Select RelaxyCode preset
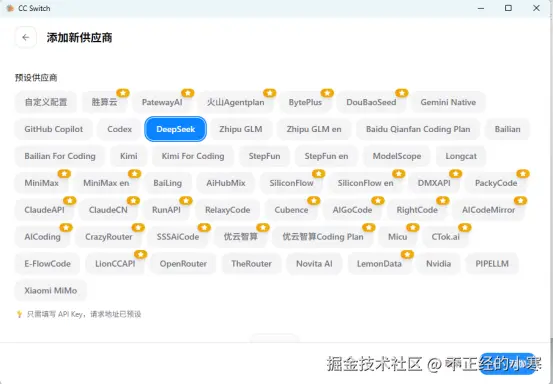This screenshot has width=554, height=385. pos(228,210)
